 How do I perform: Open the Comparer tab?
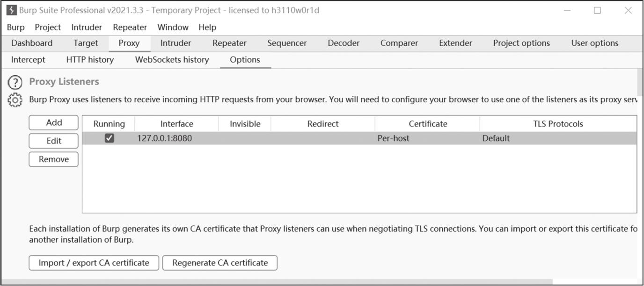click(399, 43)
